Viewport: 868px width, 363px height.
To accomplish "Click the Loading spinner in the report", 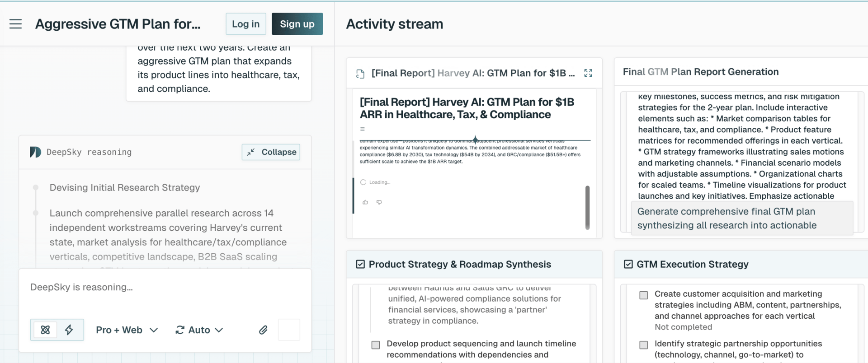I will pyautogui.click(x=363, y=182).
